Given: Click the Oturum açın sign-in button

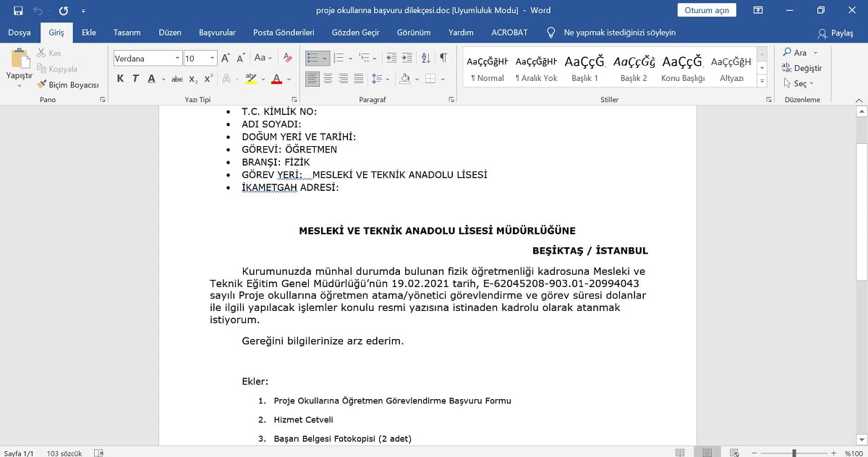Looking at the screenshot, I should [x=707, y=10].
